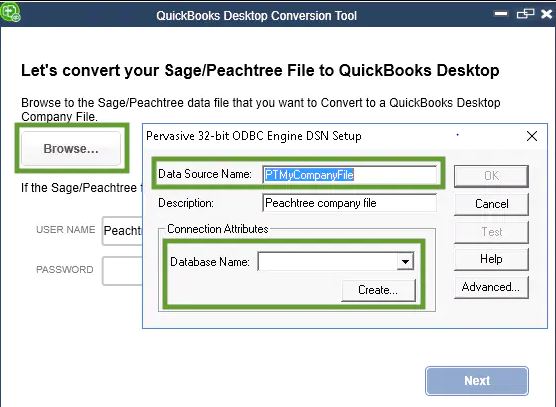Select the Database Name combo box field
The height and width of the screenshot is (407, 556).
point(335,262)
